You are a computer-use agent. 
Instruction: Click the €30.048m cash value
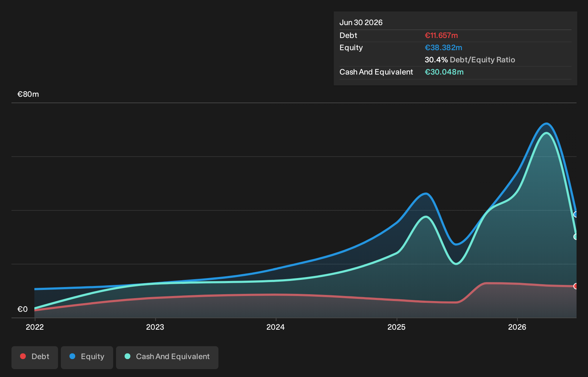[444, 72]
